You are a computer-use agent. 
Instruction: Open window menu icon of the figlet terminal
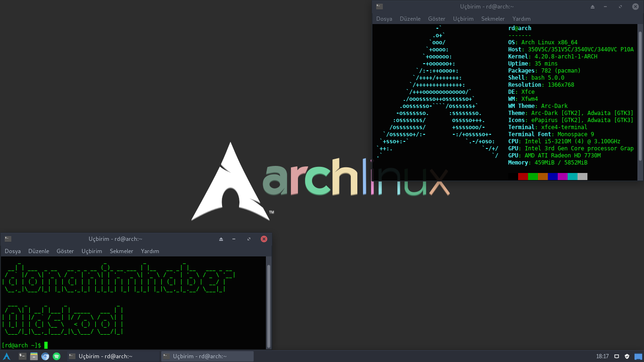[8, 239]
